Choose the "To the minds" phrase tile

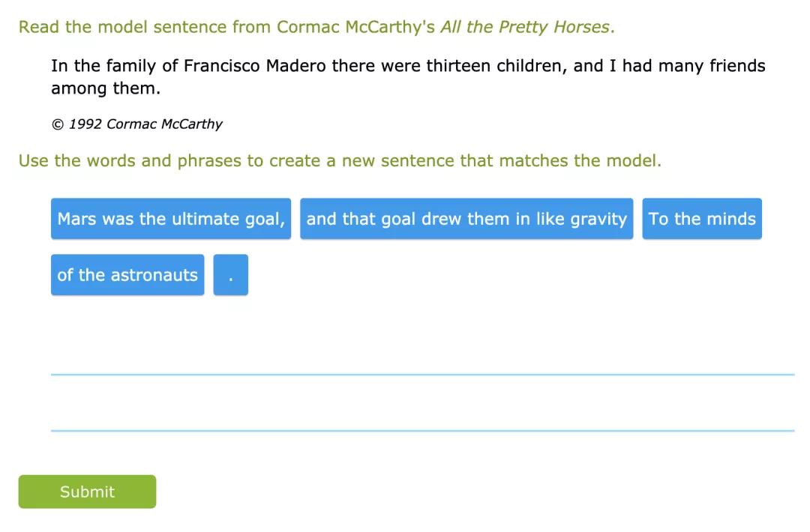(x=702, y=219)
